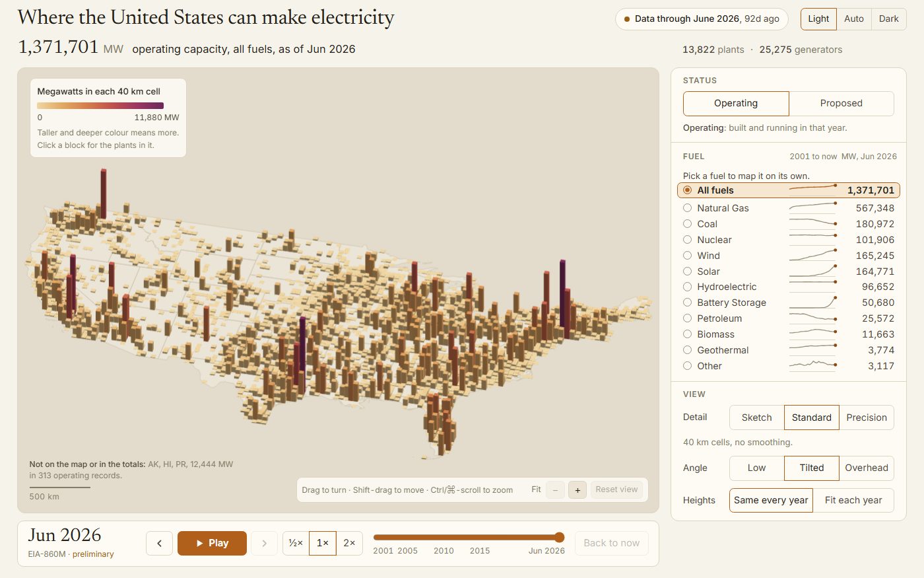Switch status to Operating
The height and width of the screenshot is (578, 924).
(736, 103)
